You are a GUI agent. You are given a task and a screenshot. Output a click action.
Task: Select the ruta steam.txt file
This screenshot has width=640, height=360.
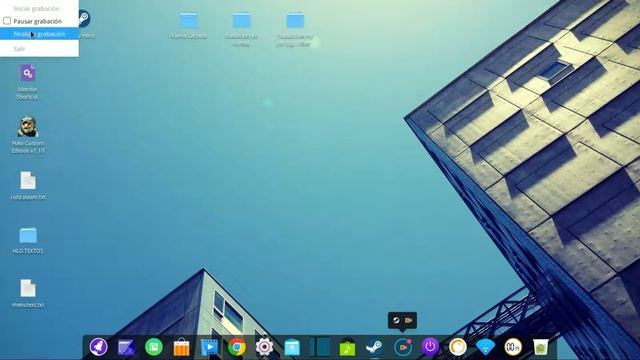(28, 186)
